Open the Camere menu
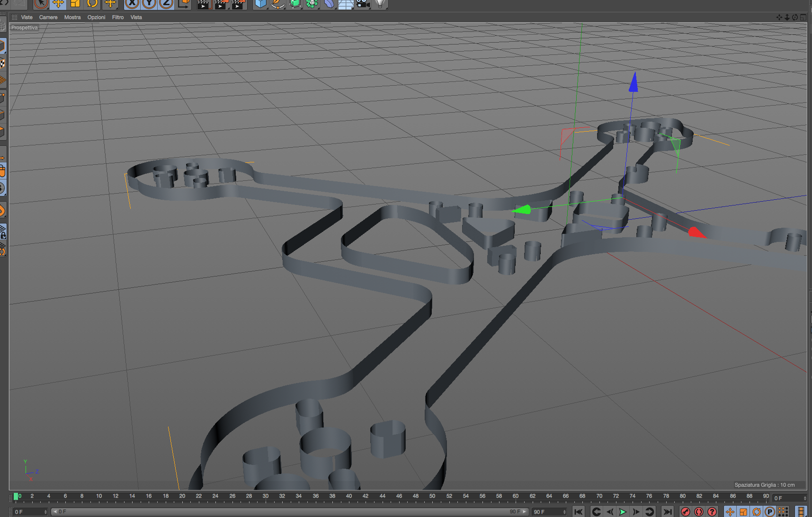Screen dimensions: 812x517 pos(48,17)
